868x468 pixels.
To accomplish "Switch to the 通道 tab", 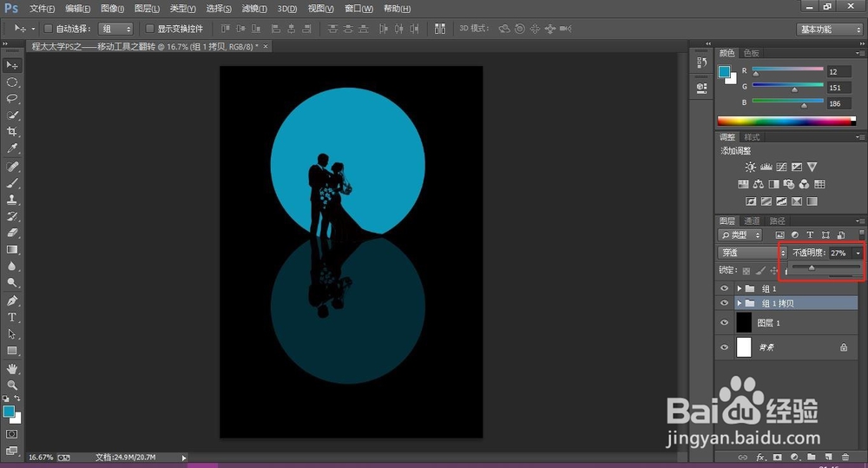I will (752, 221).
